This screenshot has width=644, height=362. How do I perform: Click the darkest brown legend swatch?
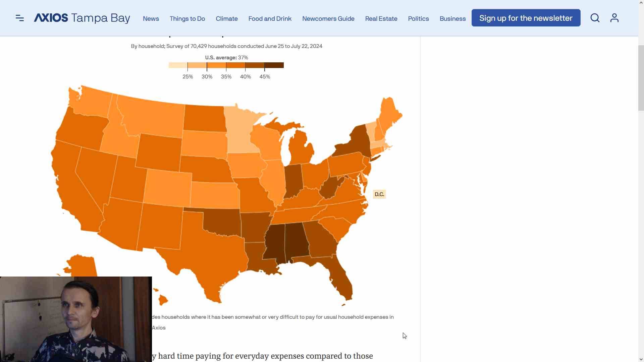pyautogui.click(x=274, y=65)
